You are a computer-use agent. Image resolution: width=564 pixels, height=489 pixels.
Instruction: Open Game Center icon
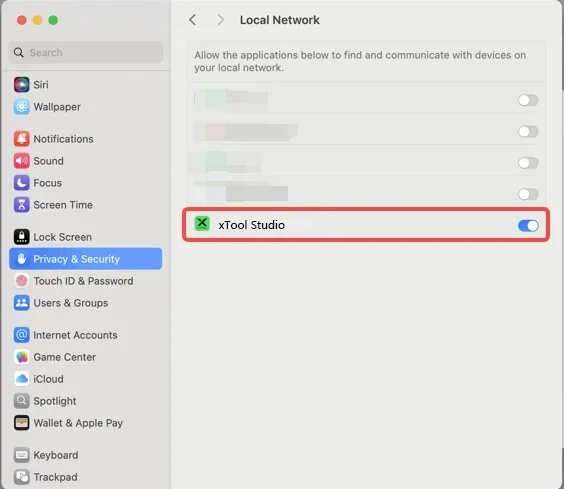[22, 357]
